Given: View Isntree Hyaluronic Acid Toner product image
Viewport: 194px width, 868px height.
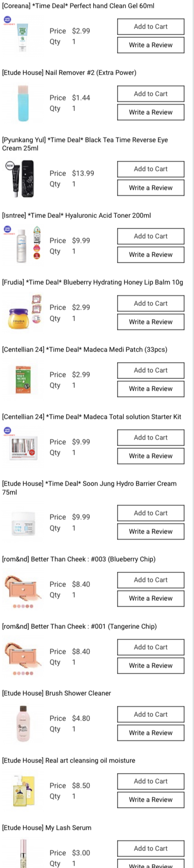Looking at the screenshot, I should 23,246.
